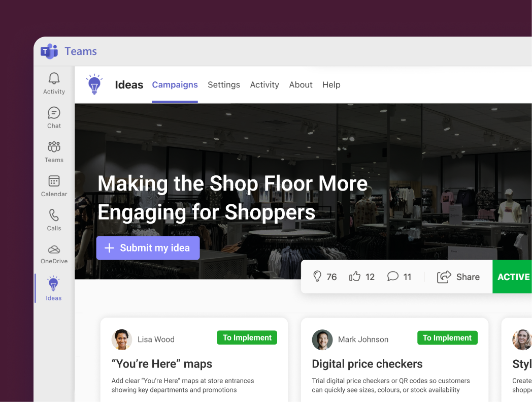Image resolution: width=532 pixels, height=402 pixels.
Task: Click Submit my idea button
Action: [148, 248]
